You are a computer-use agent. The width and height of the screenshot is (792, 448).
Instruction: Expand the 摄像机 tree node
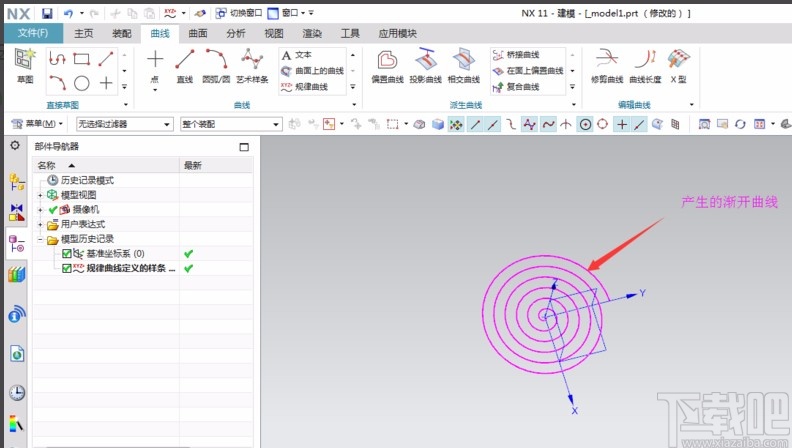(40, 210)
